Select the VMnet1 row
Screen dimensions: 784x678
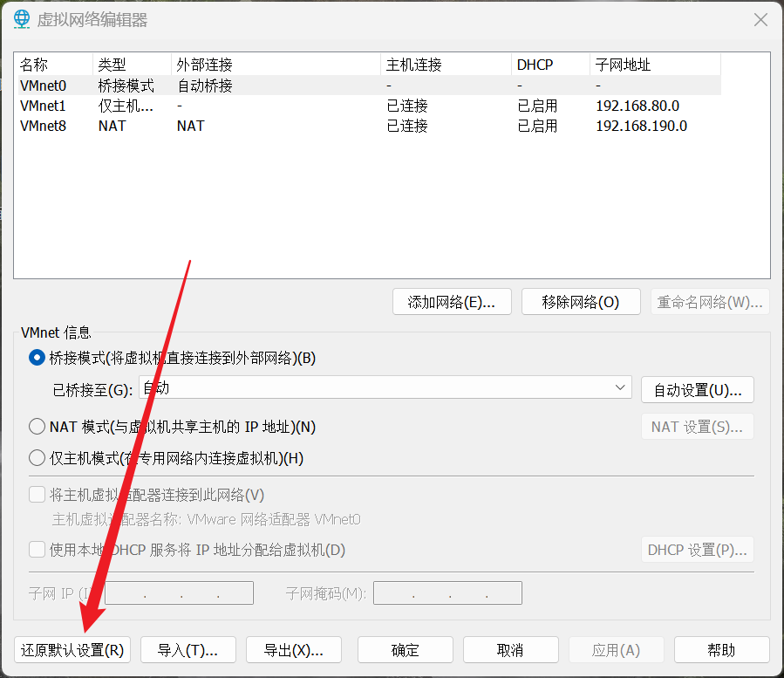[370, 106]
